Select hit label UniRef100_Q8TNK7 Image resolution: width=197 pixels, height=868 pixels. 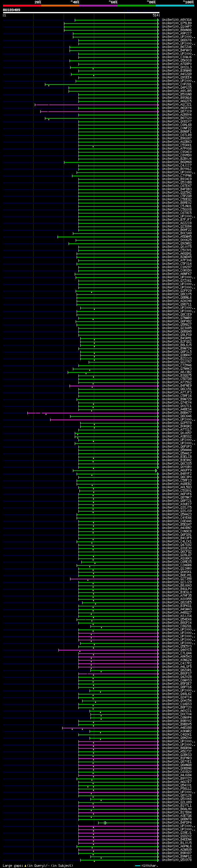pos(177,497)
